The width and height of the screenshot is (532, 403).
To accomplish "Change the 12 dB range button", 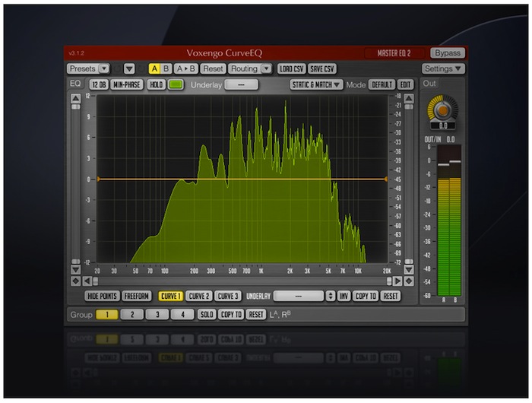I will 99,84.
